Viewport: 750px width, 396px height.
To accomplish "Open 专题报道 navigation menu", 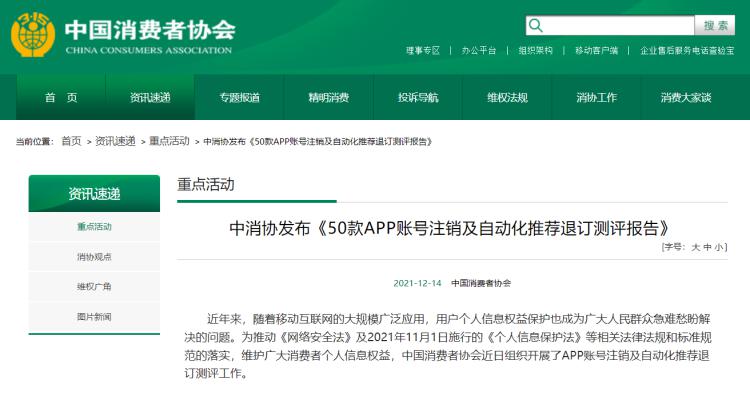I will (x=239, y=98).
